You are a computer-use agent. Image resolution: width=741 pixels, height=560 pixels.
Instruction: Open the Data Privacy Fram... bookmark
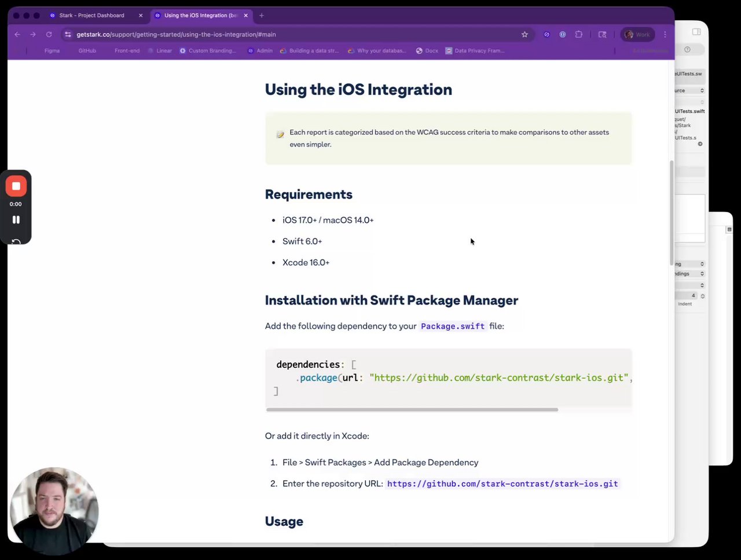pos(475,51)
